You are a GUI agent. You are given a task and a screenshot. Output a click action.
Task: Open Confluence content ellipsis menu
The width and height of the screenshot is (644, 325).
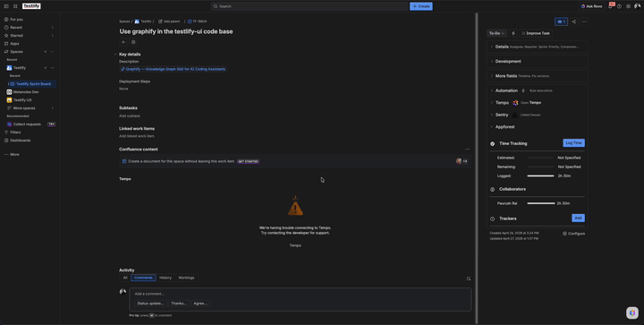(x=467, y=150)
